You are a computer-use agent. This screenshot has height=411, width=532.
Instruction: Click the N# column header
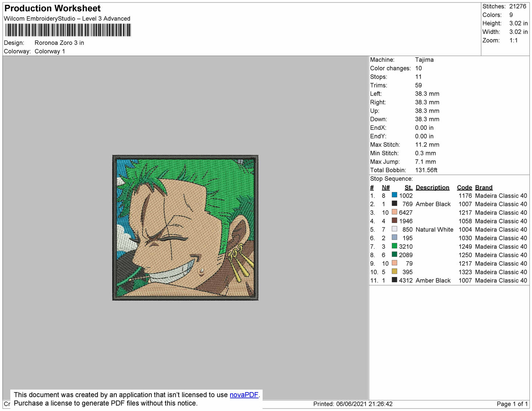point(385,187)
